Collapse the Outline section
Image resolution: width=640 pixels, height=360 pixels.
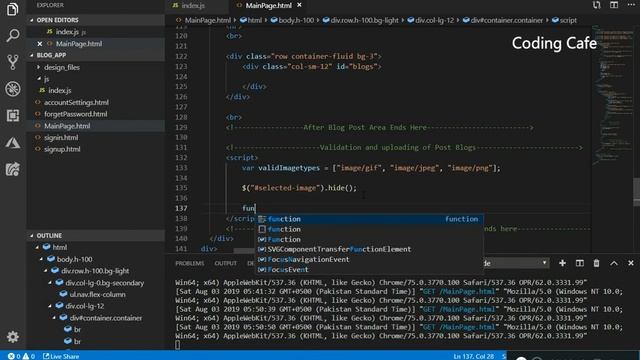[x=32, y=236]
